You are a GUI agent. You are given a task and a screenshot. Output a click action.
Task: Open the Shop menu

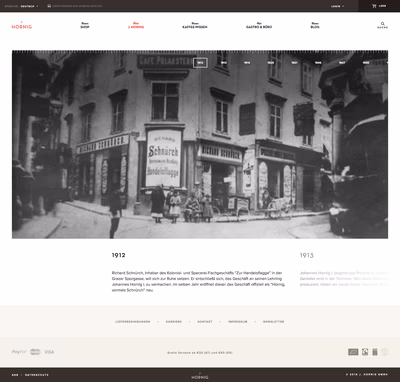tap(85, 25)
